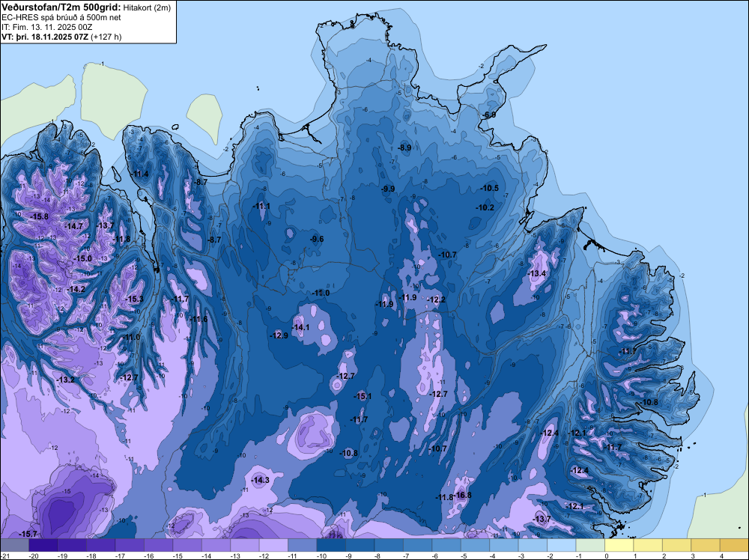The width and height of the screenshot is (749, 560).
Task: Click the -15.7 temperature value
Action: (28, 534)
